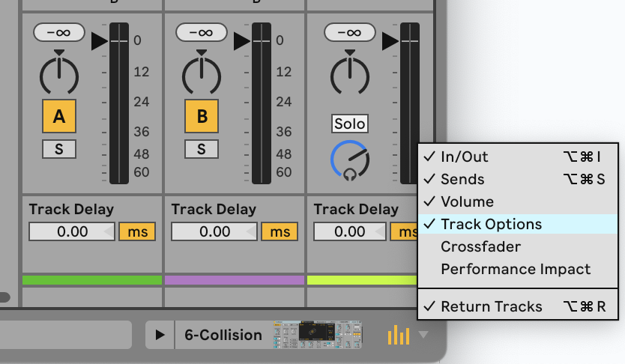Click the ms unit button on track B
This screenshot has height=364, width=625.
coord(280,231)
